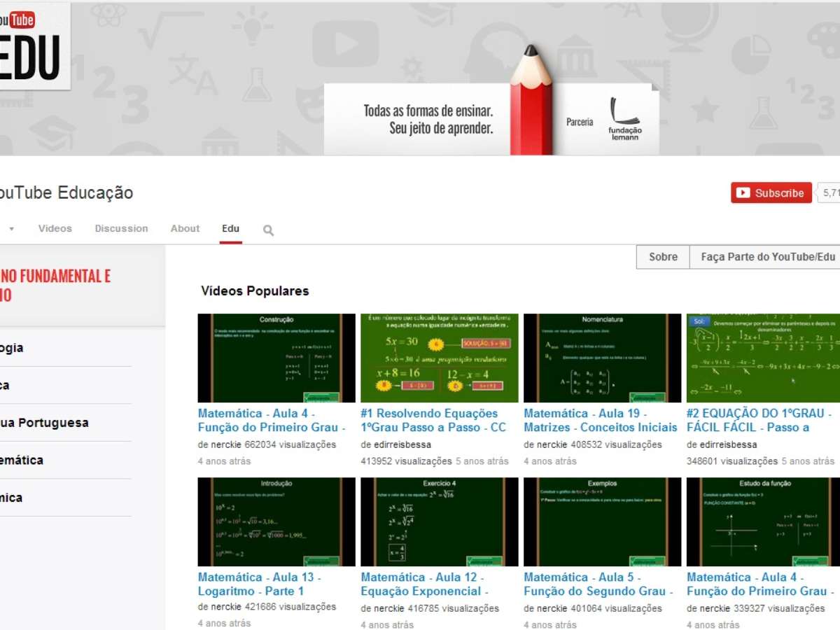Open #2 Equação do 1ºGrau Fácil link
840x630 pixels.
pyautogui.click(x=759, y=420)
